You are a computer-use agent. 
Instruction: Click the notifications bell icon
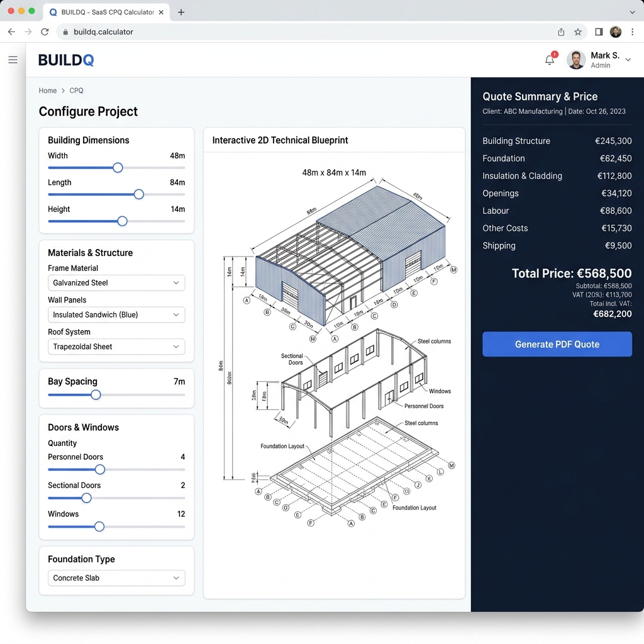coord(550,60)
